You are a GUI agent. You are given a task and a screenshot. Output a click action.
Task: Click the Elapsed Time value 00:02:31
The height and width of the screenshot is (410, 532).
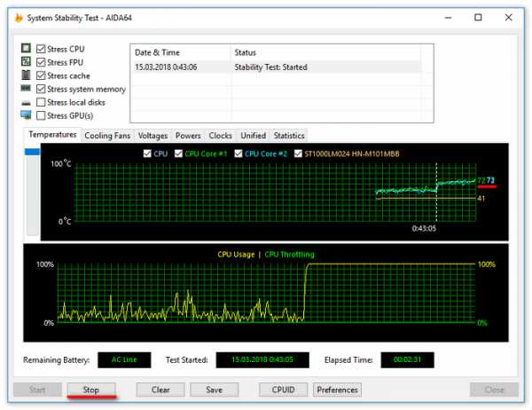pos(407,359)
